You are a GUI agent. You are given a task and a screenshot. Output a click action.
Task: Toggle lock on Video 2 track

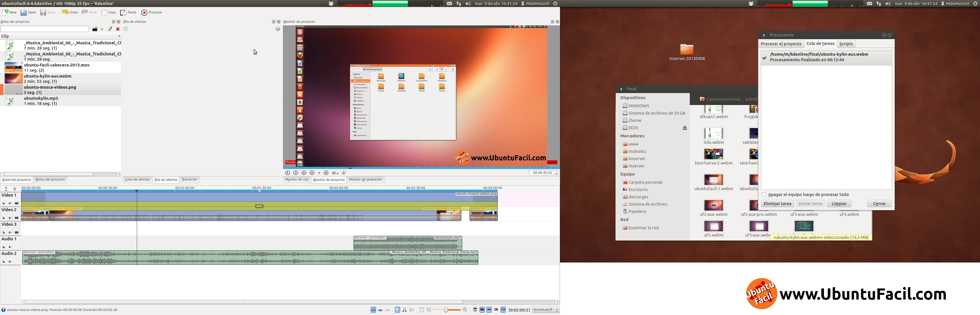pos(4,218)
